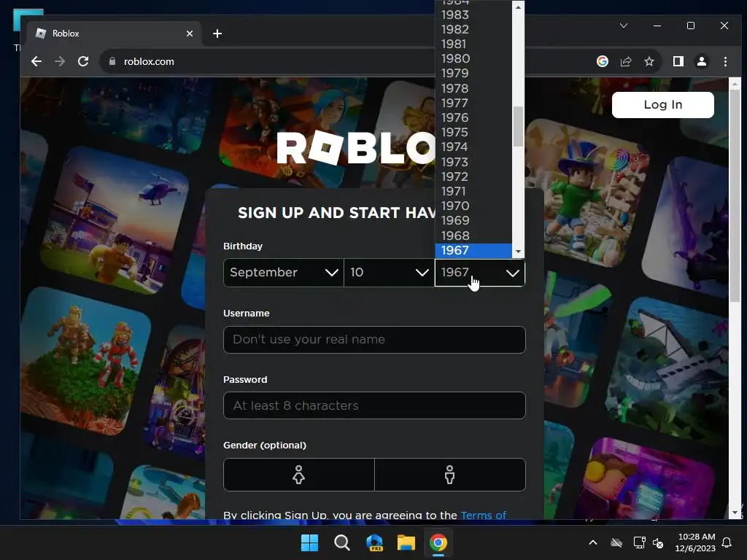Open a new browser tab
Viewport: 747px width, 560px height.
click(217, 34)
